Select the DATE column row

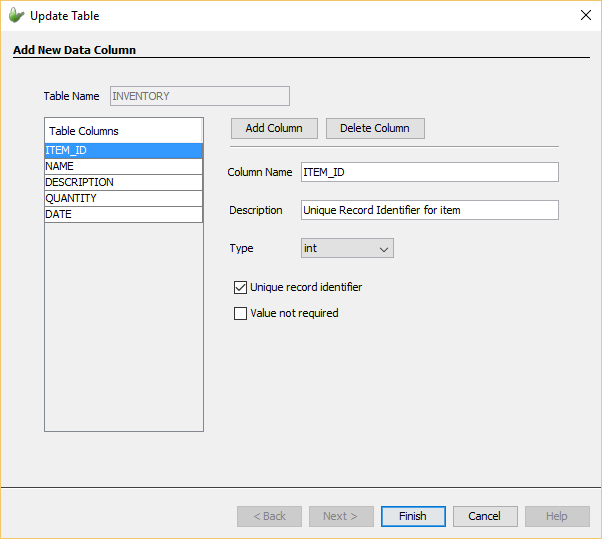pos(123,214)
